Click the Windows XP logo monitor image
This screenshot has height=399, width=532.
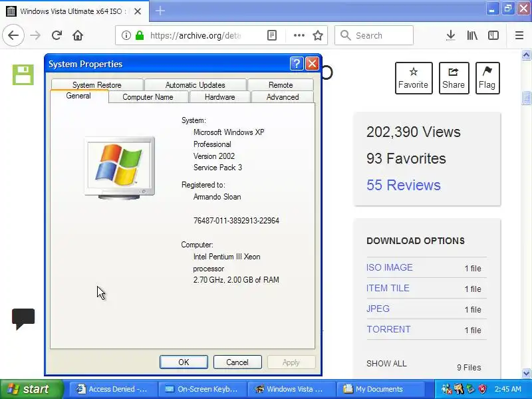(120, 168)
